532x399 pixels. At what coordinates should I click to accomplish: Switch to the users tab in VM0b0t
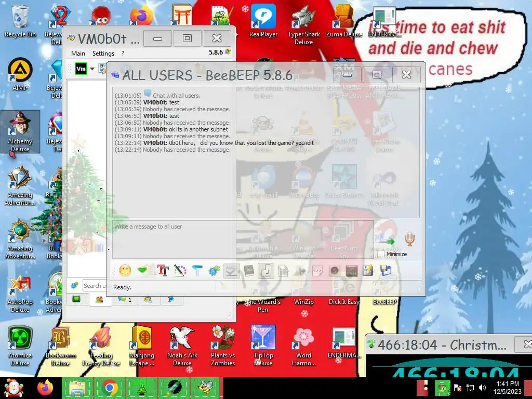(x=99, y=300)
